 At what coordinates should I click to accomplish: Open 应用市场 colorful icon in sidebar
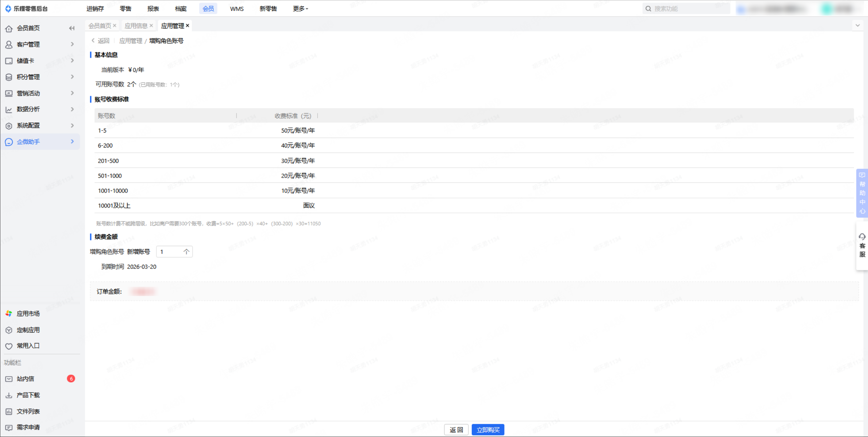9,314
